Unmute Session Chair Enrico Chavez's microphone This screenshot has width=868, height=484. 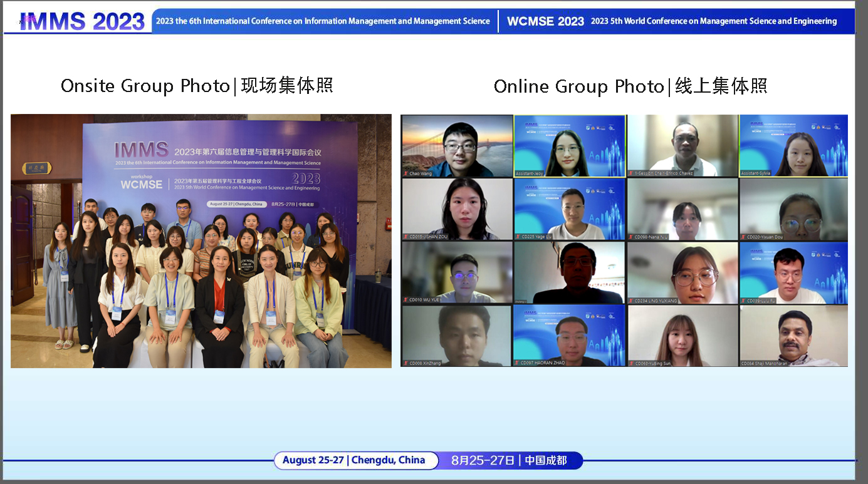(631, 173)
